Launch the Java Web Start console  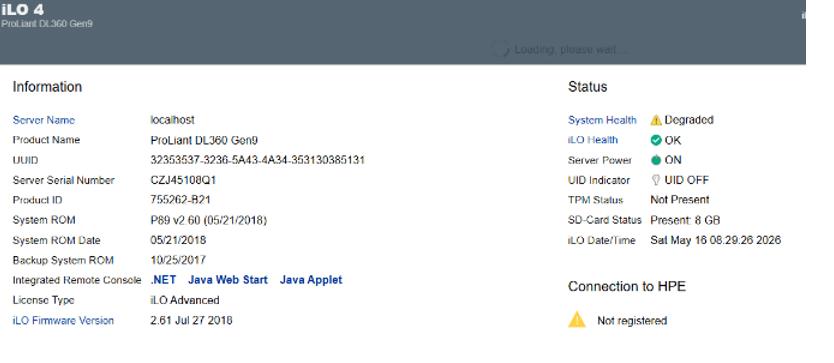coord(228,280)
